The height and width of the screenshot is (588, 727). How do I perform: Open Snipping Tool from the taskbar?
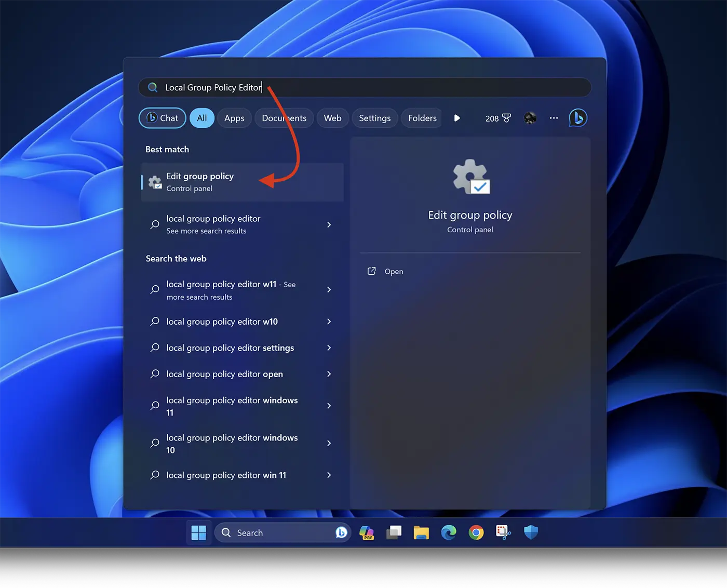click(503, 532)
